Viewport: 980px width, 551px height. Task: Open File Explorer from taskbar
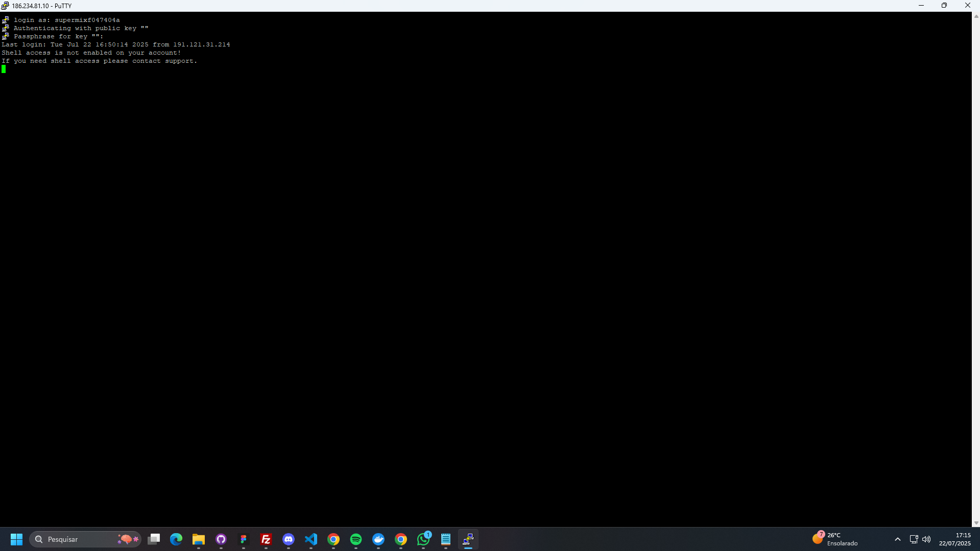coord(199,539)
